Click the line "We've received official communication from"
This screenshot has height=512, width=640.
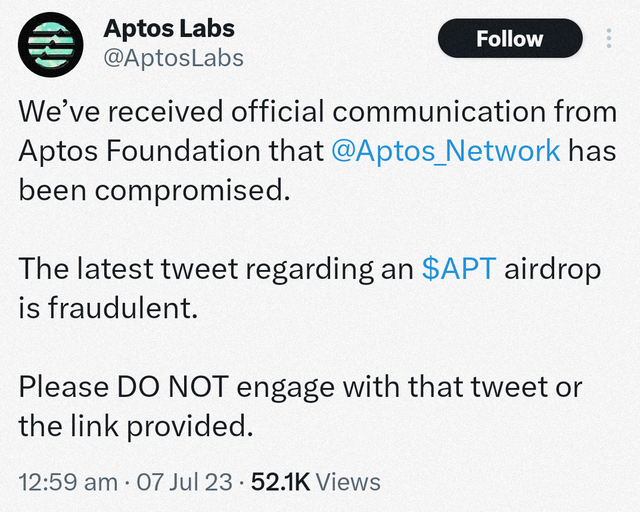coord(318,111)
